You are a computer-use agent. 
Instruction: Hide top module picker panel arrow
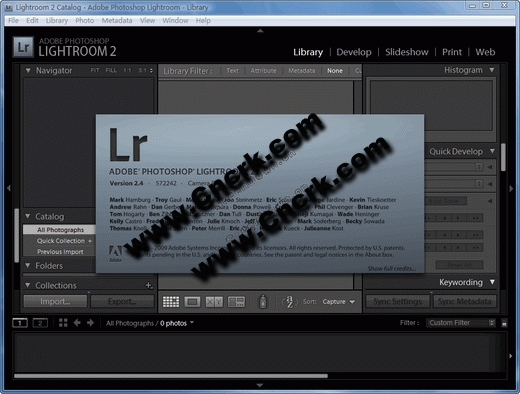[x=260, y=31]
